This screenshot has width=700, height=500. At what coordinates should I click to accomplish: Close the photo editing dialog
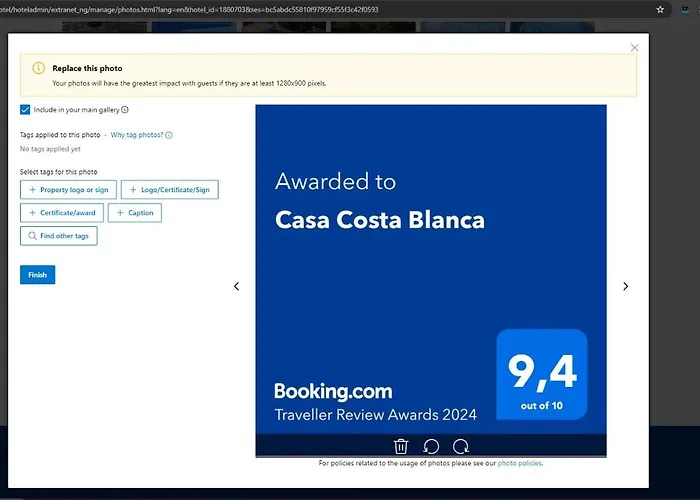pos(634,47)
